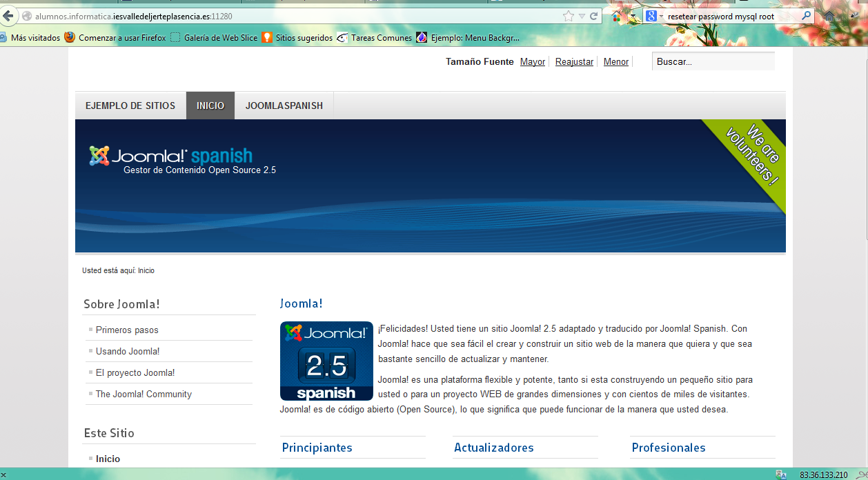Image resolution: width=868 pixels, height=480 pixels.
Task: Switch to the JoomlaSpanish menu tab
Action: 284,106
